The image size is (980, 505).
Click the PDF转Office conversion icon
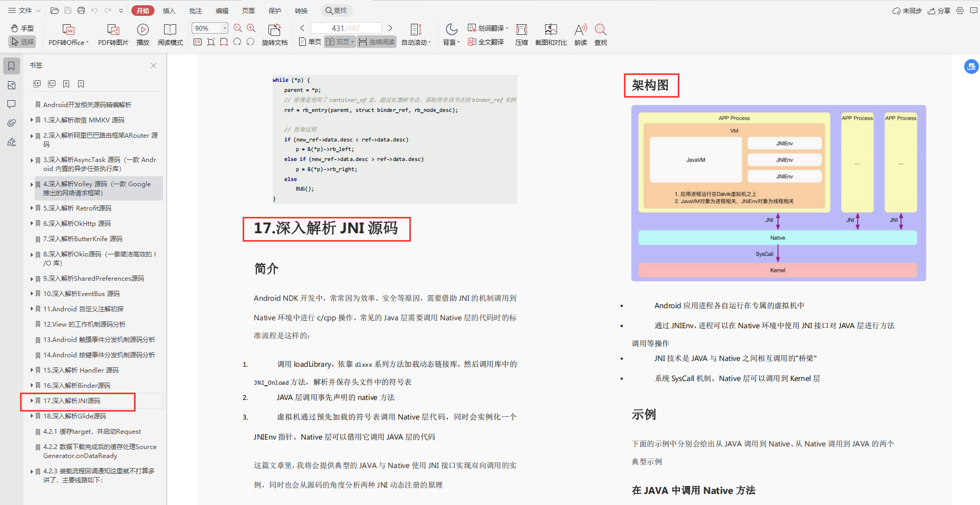pyautogui.click(x=68, y=30)
